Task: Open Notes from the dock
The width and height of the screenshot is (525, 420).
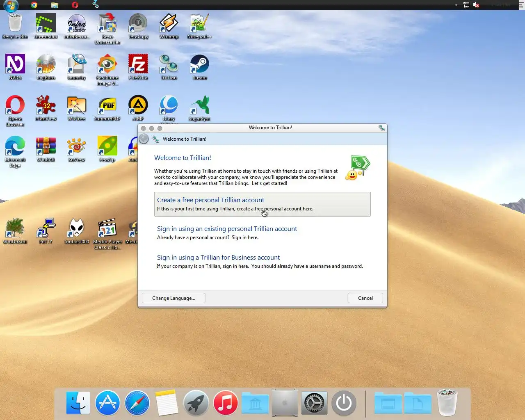Action: pyautogui.click(x=167, y=403)
